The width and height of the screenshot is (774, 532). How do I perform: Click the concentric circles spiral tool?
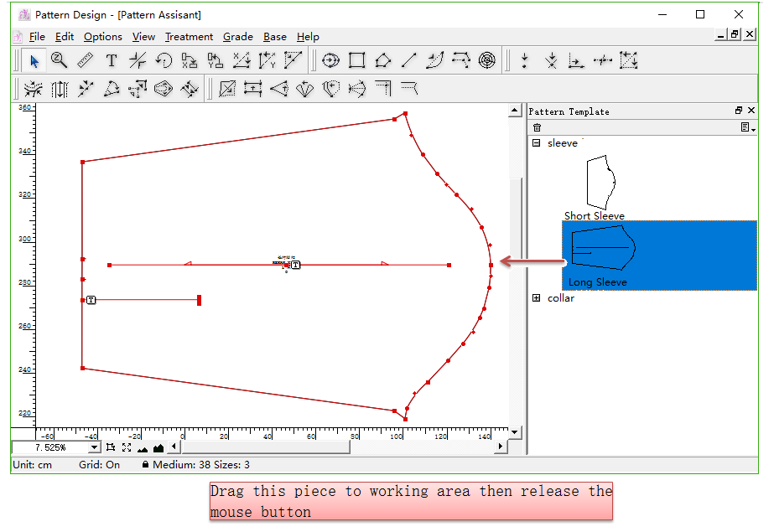486,60
